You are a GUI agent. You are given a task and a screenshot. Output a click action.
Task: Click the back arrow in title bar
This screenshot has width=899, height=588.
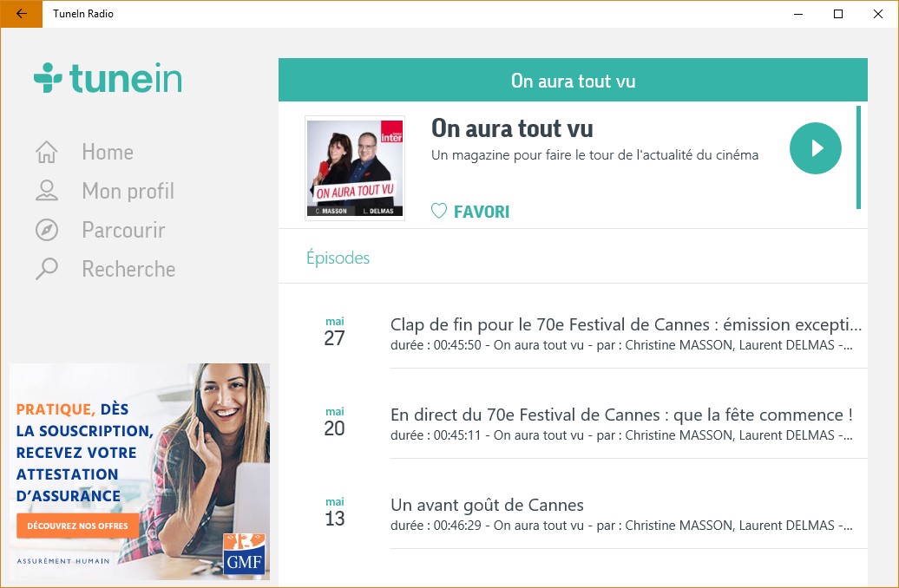(x=21, y=14)
